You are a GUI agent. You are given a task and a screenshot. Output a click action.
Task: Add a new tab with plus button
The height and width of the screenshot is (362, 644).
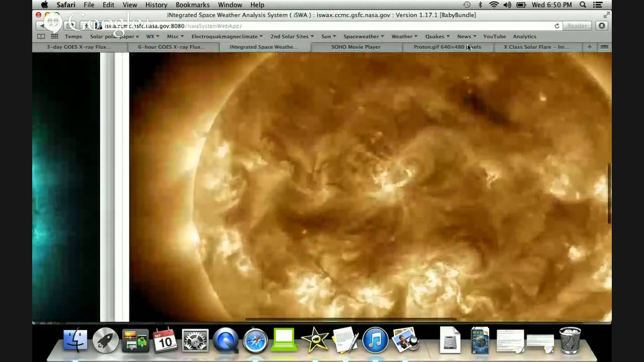[590, 47]
